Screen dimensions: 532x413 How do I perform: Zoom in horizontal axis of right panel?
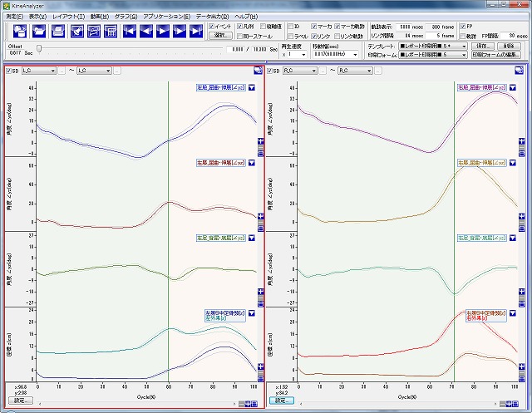(509, 404)
